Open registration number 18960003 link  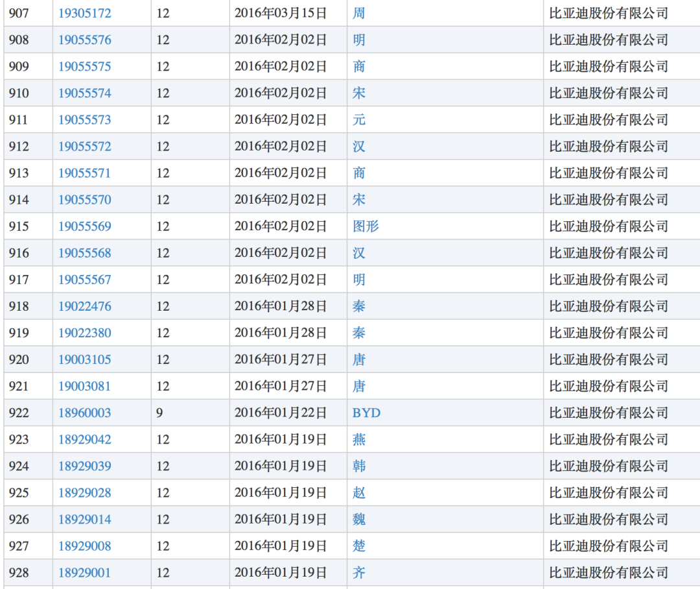coord(85,413)
